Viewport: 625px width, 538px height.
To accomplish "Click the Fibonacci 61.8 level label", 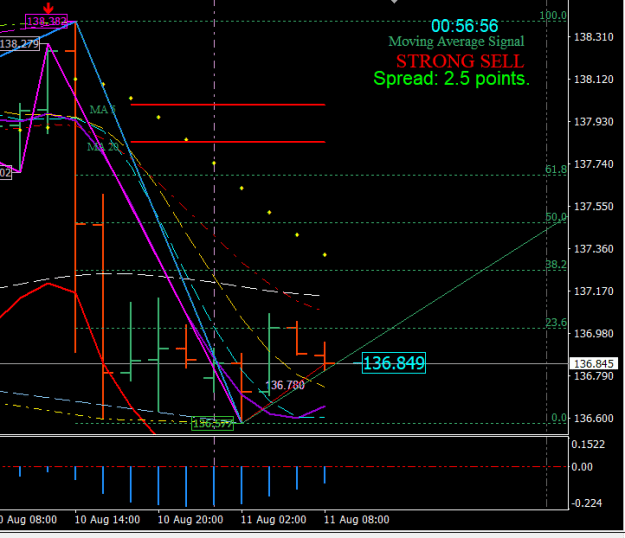I will pyautogui.click(x=556, y=169).
